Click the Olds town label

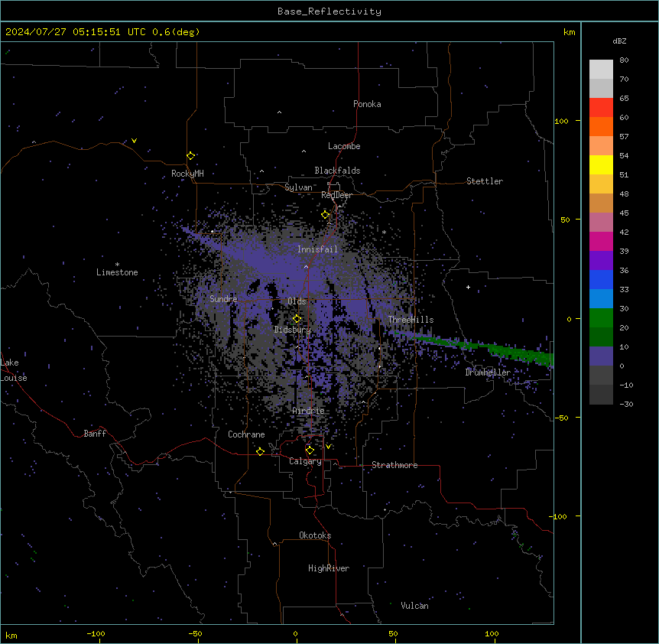coord(297,301)
